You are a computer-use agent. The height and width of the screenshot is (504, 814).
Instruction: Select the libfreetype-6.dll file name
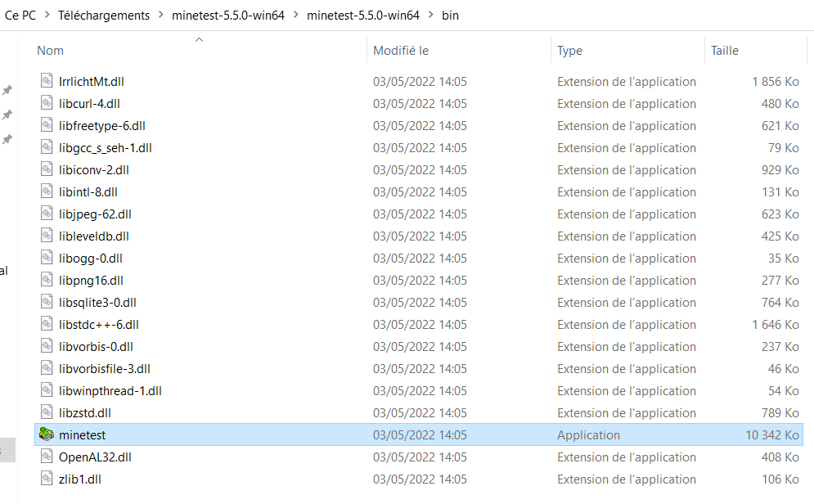tap(101, 126)
